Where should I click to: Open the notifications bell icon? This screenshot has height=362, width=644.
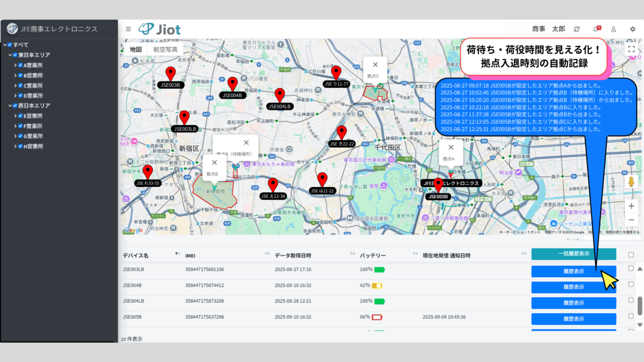coord(595,29)
